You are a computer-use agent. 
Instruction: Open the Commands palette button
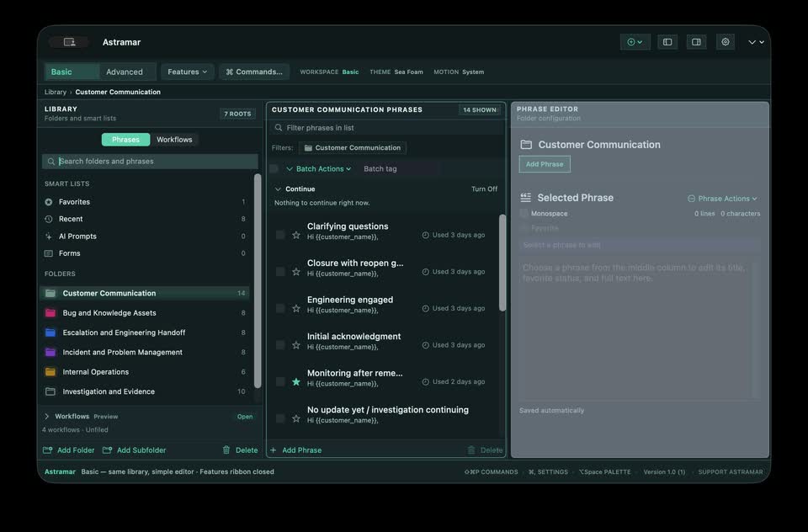254,72
